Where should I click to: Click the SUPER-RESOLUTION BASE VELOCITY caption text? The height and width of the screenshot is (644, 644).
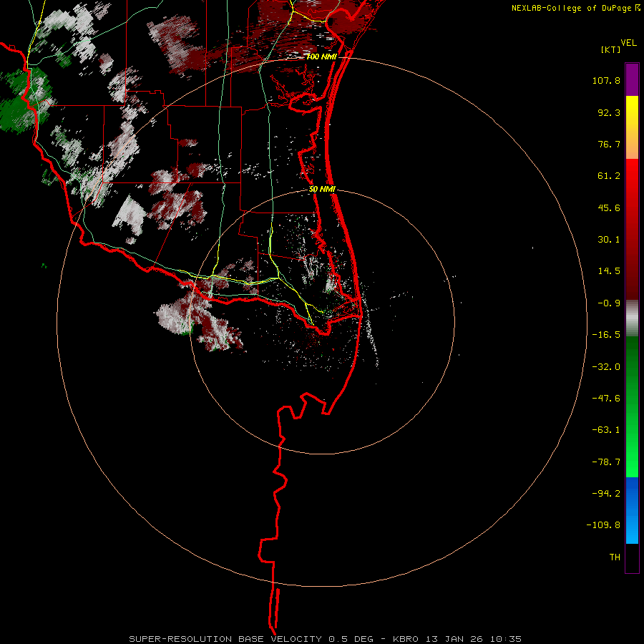click(225, 639)
